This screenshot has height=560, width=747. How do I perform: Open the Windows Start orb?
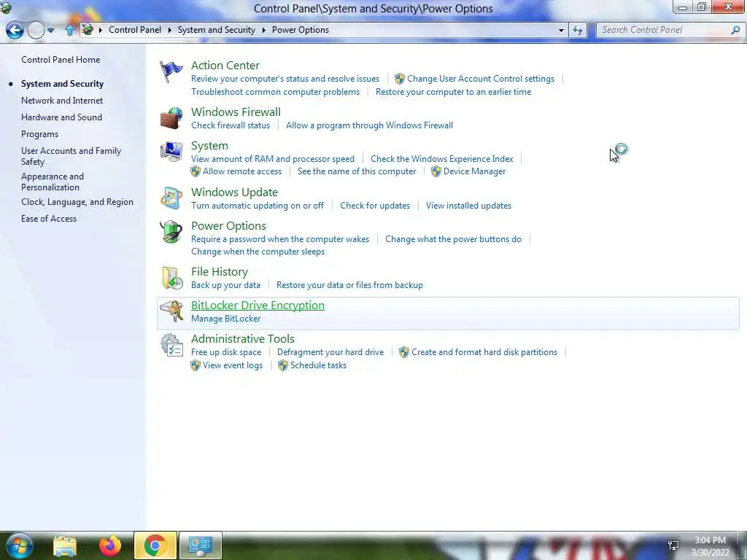pos(19,545)
